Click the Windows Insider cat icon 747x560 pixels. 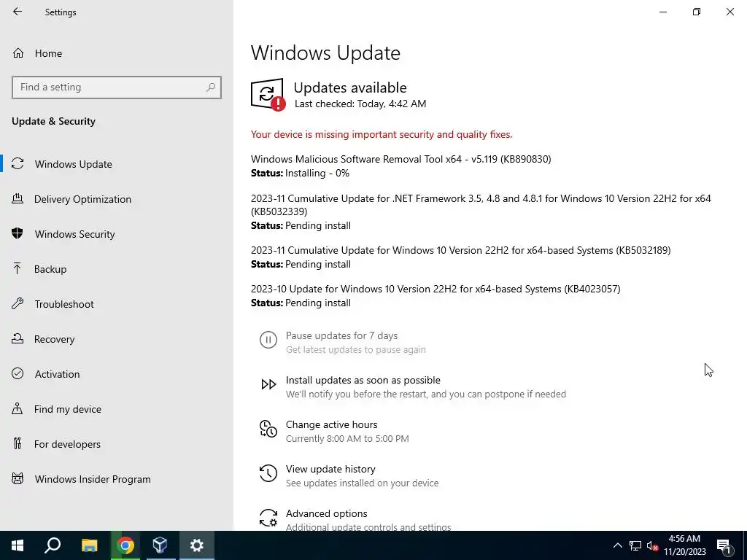coord(18,478)
